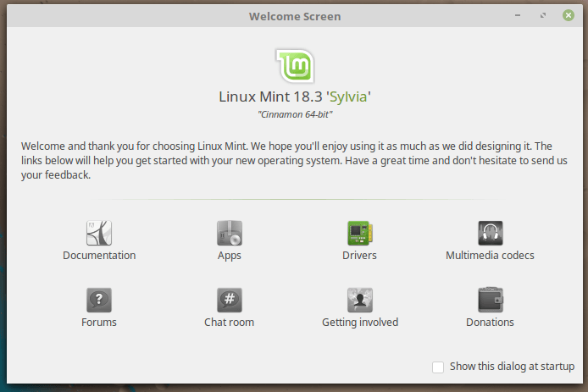Close the Welcome Screen with green X
Image resolution: width=588 pixels, height=392 pixels.
(569, 15)
